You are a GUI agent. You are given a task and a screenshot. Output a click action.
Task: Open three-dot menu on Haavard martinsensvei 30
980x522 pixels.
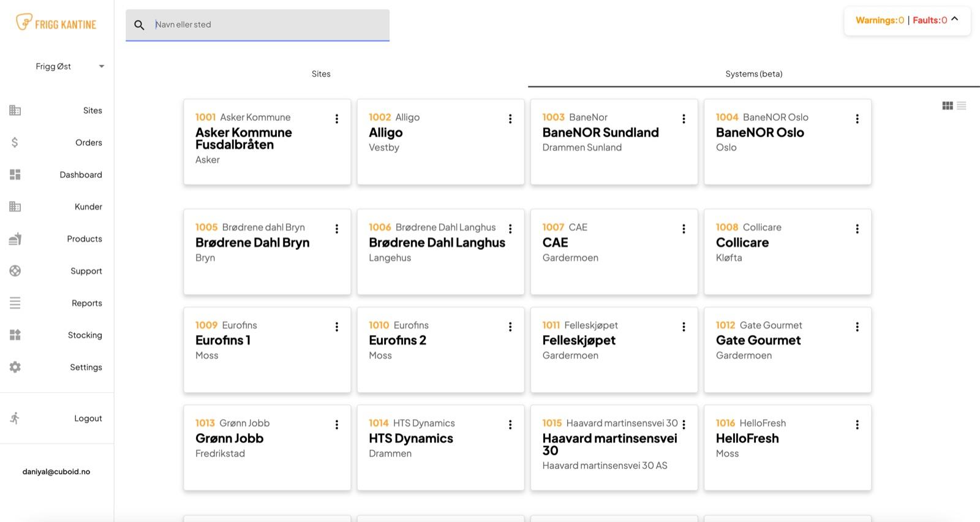[684, 425]
